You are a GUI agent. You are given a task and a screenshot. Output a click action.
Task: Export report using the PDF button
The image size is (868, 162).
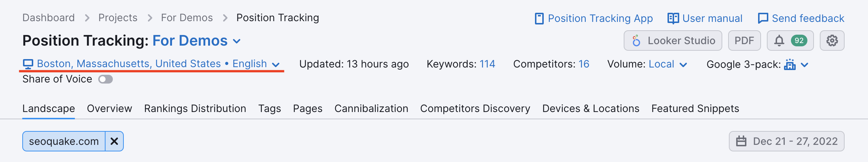744,40
